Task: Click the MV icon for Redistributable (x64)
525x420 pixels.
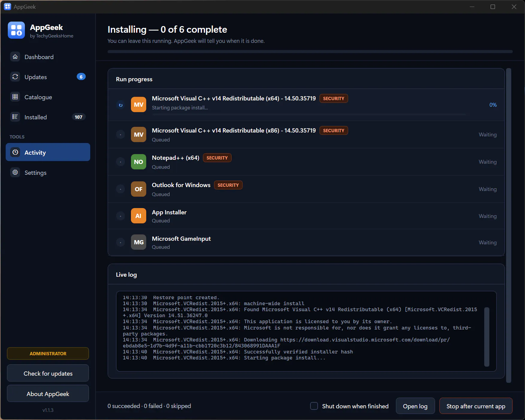Action: pyautogui.click(x=138, y=105)
